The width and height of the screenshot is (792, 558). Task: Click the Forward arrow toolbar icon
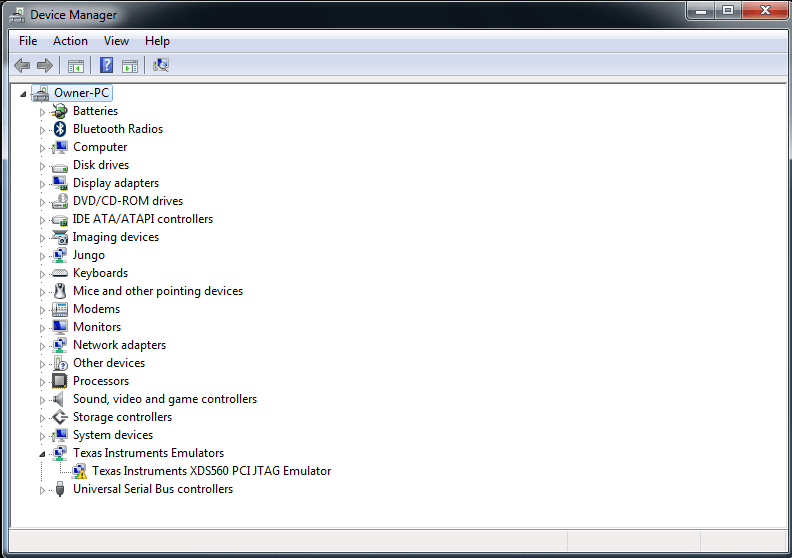point(45,65)
